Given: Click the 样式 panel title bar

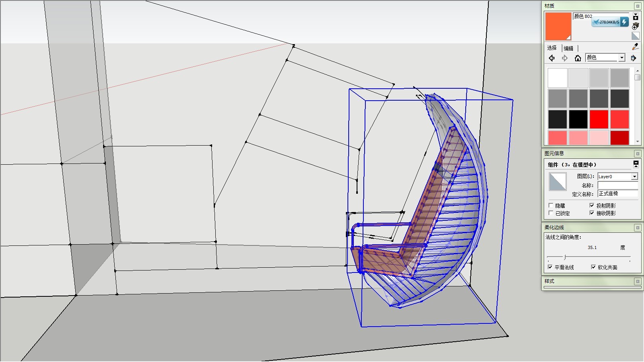Looking at the screenshot, I should [x=591, y=281].
